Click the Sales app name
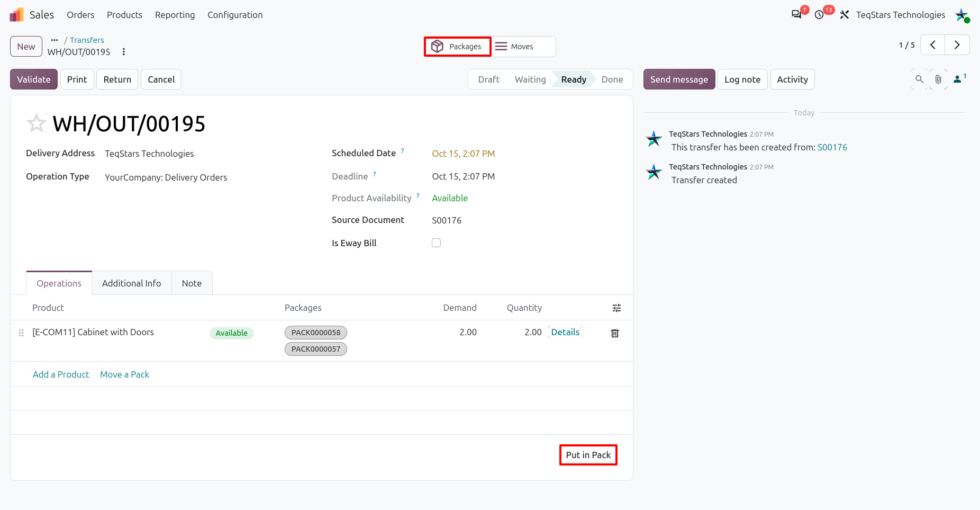The width and height of the screenshot is (980, 510). [42, 15]
